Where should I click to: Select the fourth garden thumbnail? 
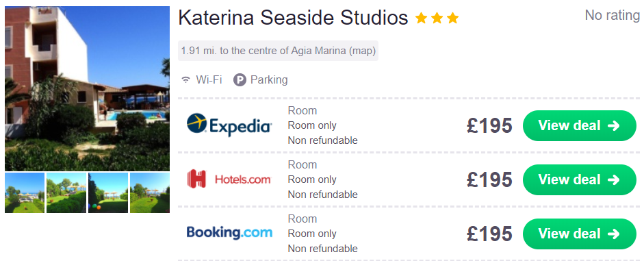click(150, 192)
